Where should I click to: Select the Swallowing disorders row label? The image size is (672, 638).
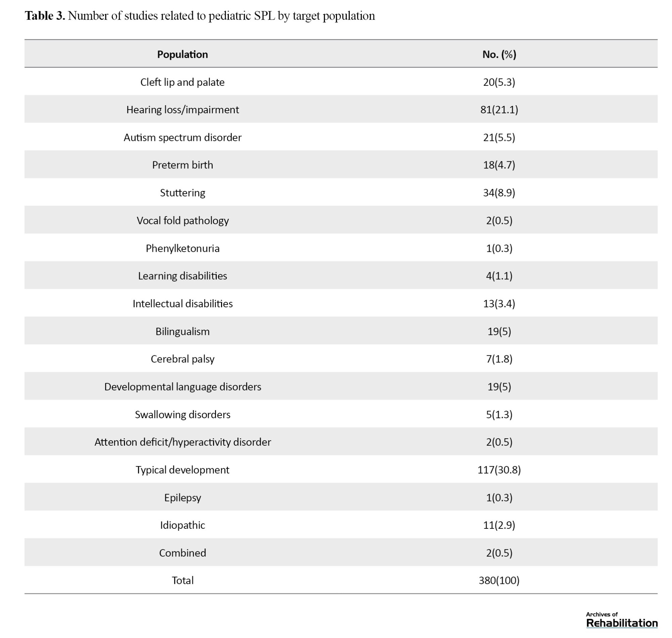coord(182,414)
